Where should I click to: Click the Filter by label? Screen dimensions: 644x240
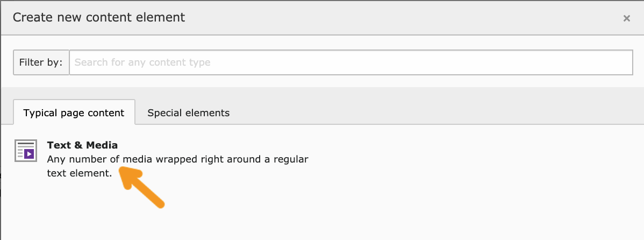tap(41, 62)
